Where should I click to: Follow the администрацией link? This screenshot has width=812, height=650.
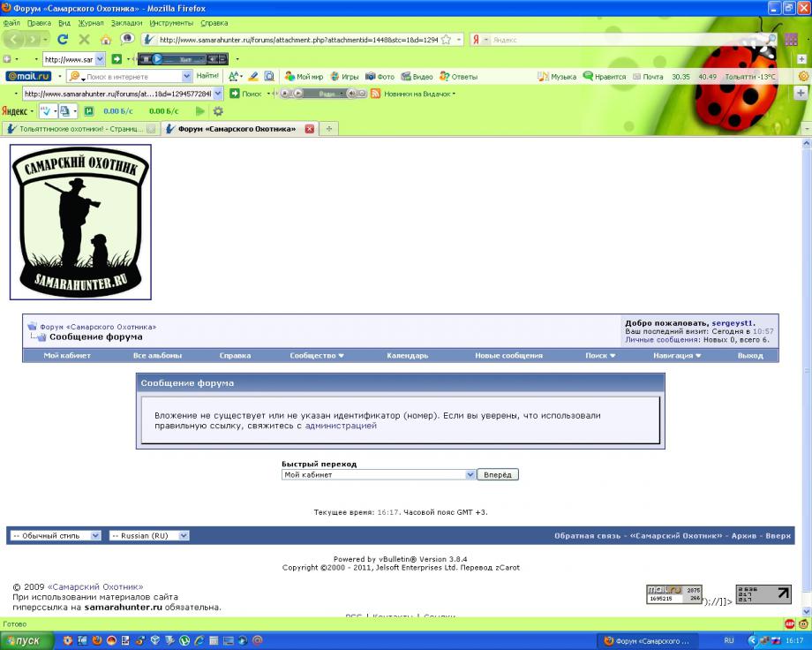click(341, 426)
